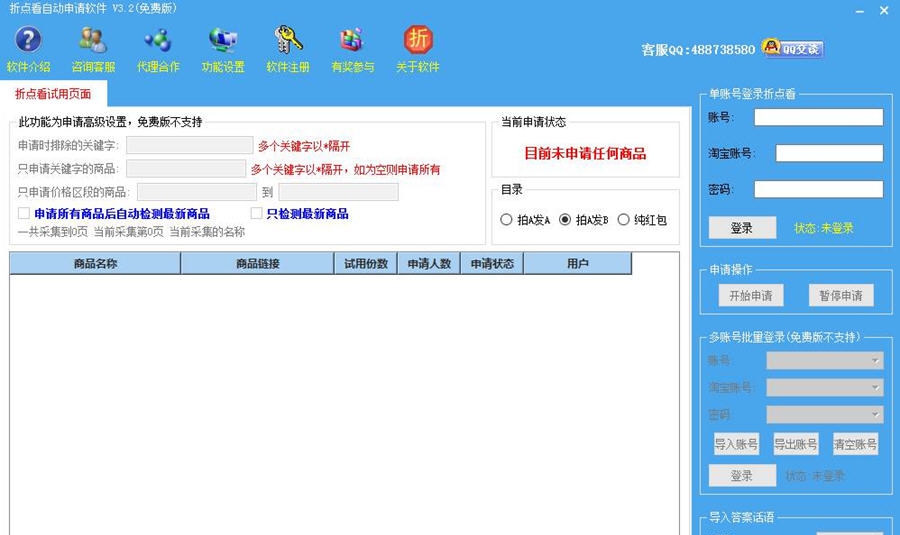Click the 客服QQ:488738580 text
Screen dimensions: 900x535
pos(699,50)
